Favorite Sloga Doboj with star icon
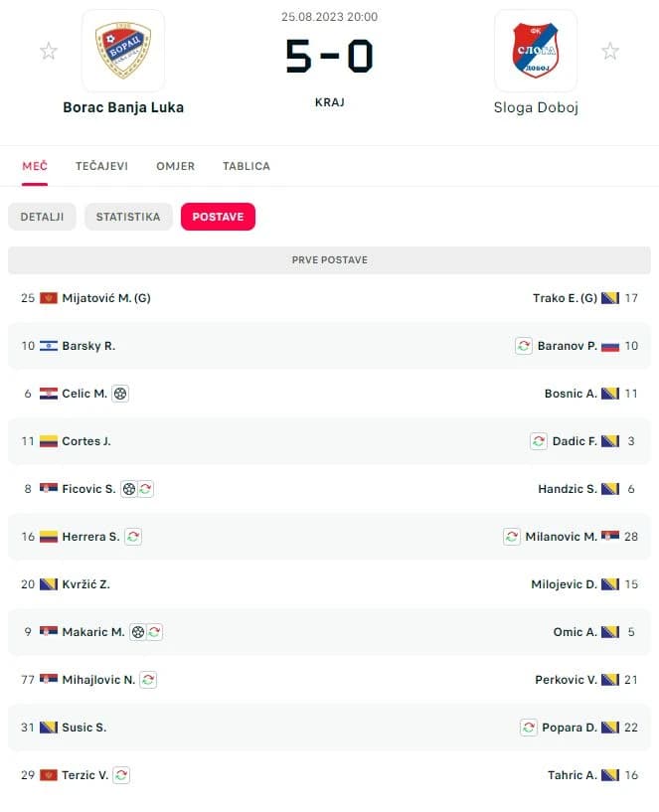Image resolution: width=659 pixels, height=812 pixels. click(x=610, y=51)
